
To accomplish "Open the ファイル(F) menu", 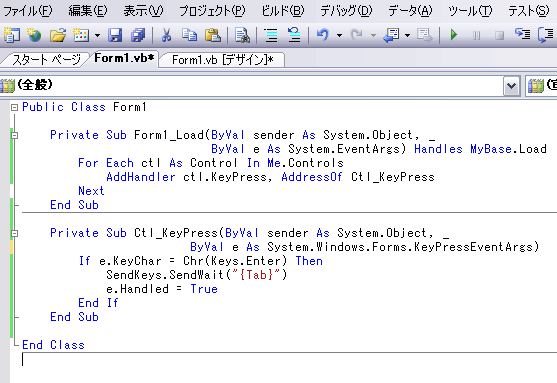I will [28, 11].
